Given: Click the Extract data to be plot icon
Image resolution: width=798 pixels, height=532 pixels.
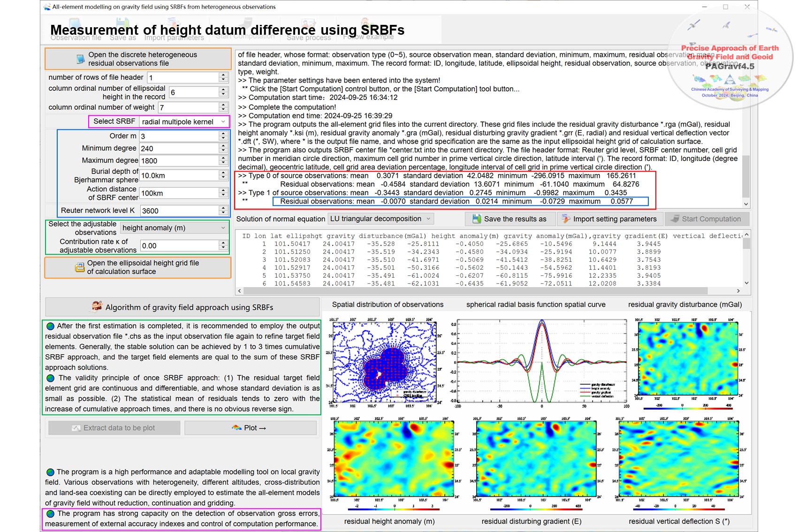Looking at the screenshot, I should tap(76, 428).
